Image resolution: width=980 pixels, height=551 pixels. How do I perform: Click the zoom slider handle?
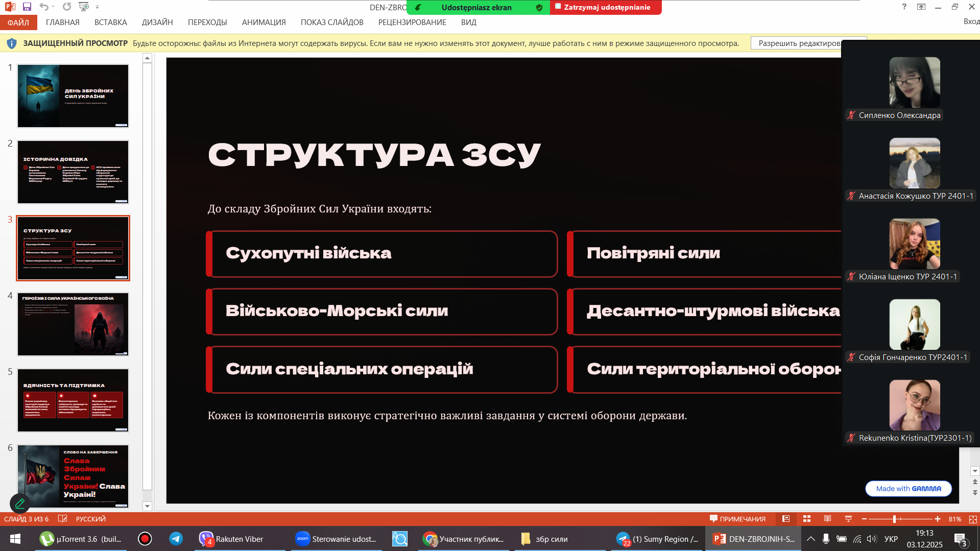coord(894,519)
